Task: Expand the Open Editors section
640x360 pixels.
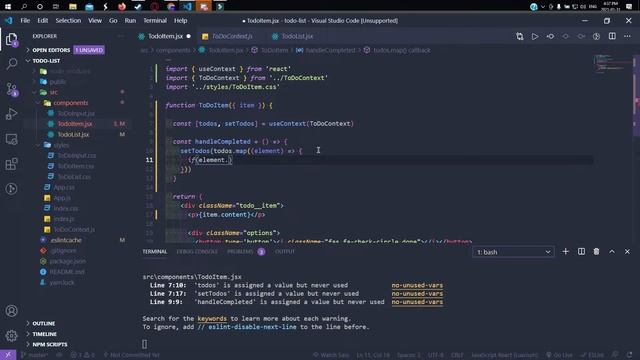Action: coord(51,50)
